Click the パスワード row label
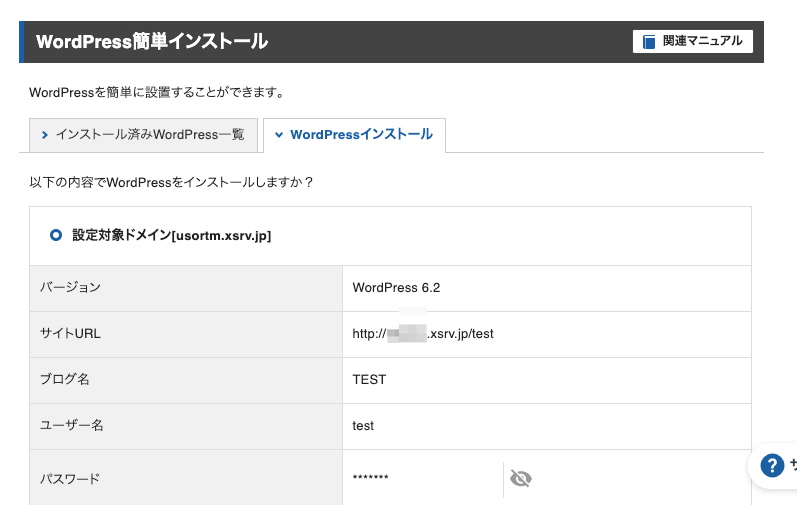Screen dimensions: 797x505 [70, 479]
